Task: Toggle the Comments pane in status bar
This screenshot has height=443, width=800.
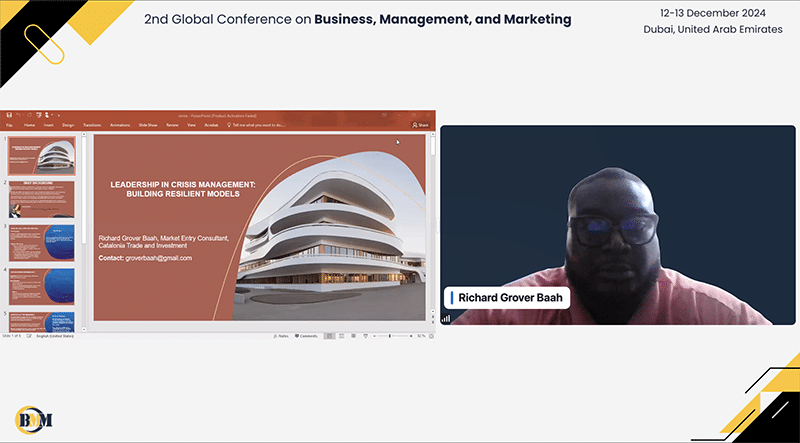Action: point(305,336)
